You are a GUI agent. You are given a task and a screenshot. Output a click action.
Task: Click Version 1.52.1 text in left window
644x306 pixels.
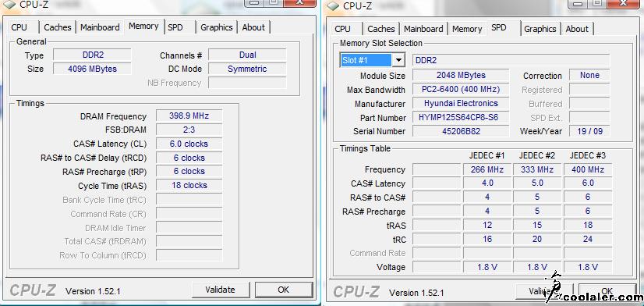click(93, 291)
